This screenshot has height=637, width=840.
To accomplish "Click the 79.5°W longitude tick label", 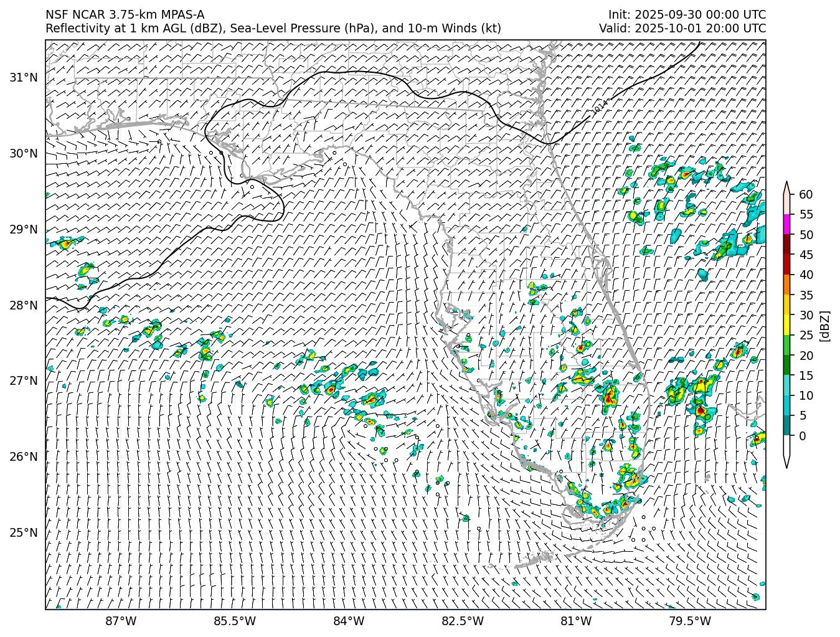I will point(689,621).
